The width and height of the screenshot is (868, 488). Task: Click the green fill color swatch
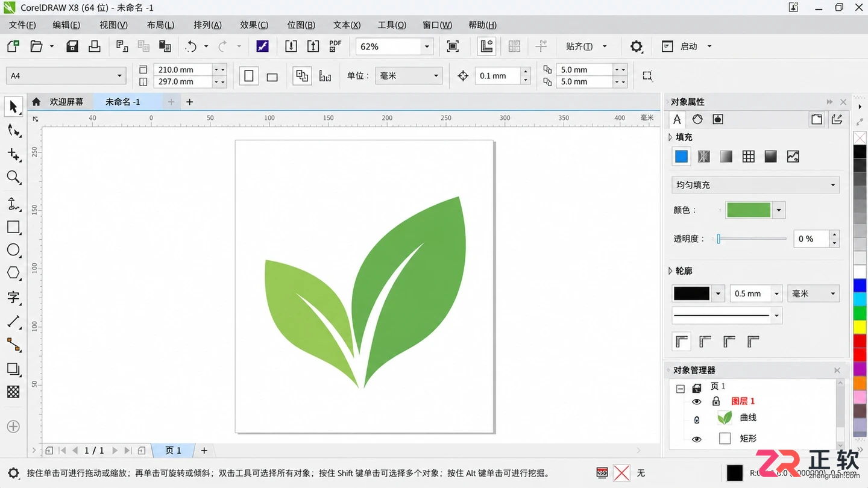(x=749, y=210)
